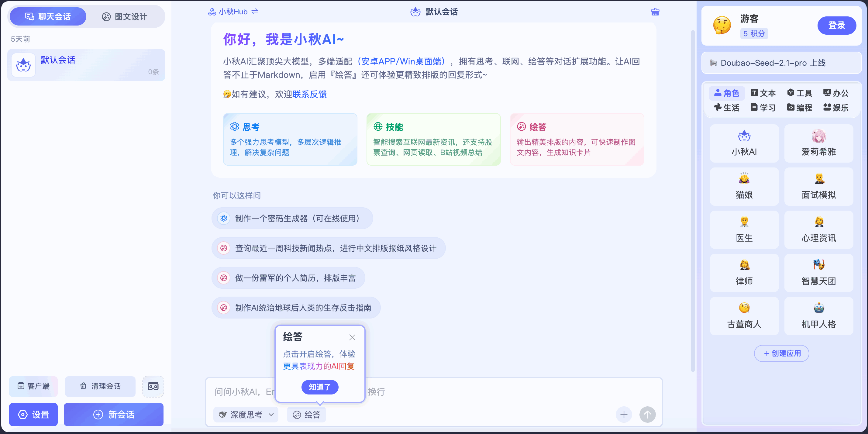
Task: Select the 生活 category tab
Action: (x=726, y=108)
